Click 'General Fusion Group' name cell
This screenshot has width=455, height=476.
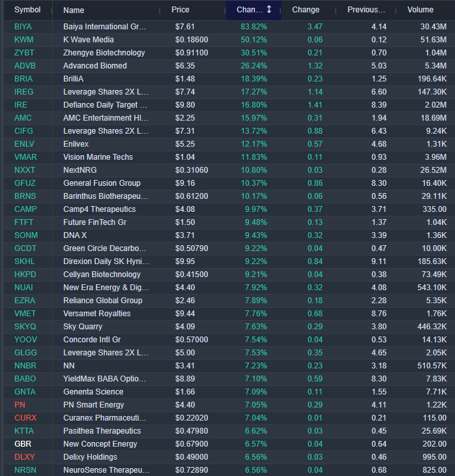tap(102, 183)
